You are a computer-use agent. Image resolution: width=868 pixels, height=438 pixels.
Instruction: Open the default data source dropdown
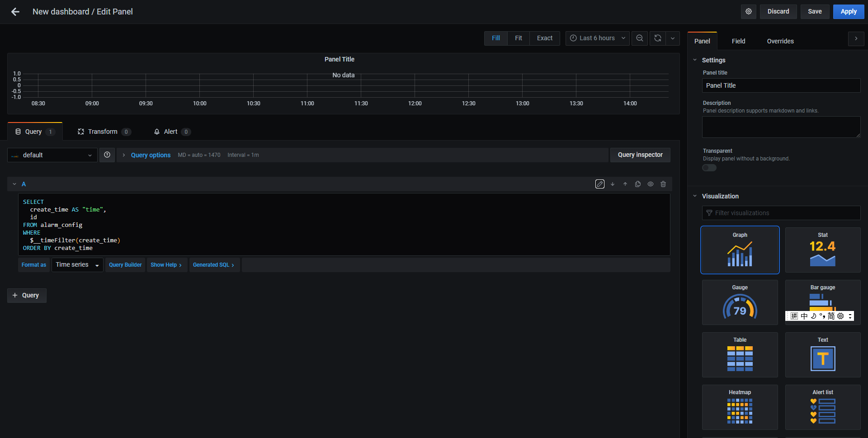52,155
